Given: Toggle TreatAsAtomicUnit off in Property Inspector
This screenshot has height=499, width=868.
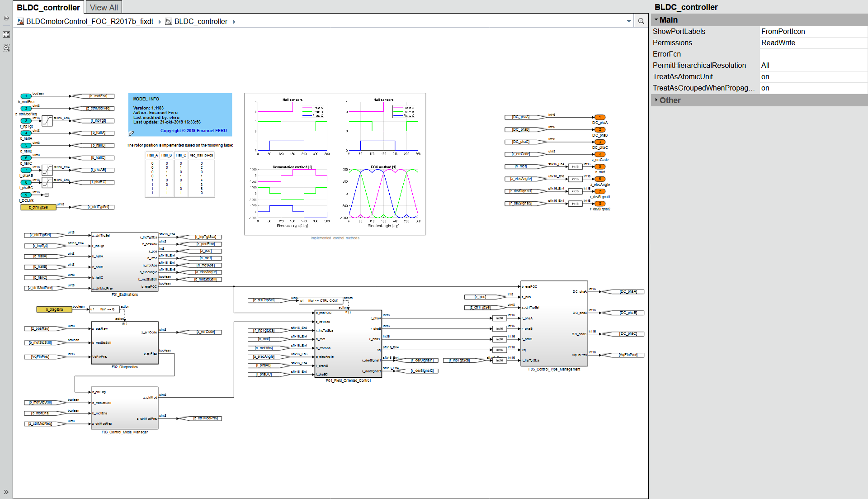Looking at the screenshot, I should pos(765,76).
